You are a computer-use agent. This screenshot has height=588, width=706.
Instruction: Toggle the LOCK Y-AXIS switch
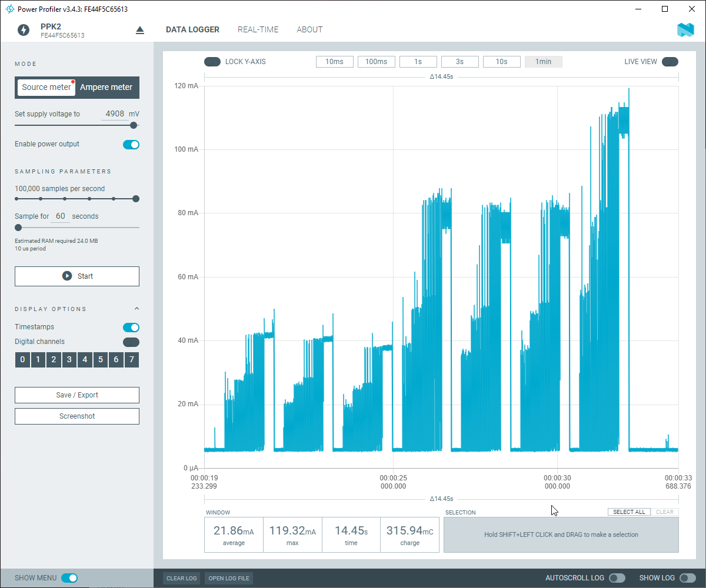tap(212, 62)
